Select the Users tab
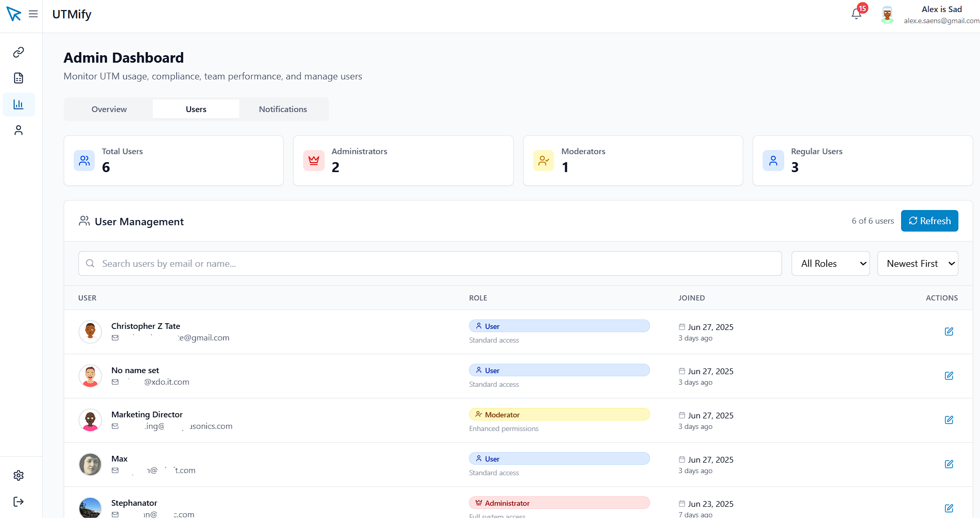The image size is (980, 520). point(196,109)
